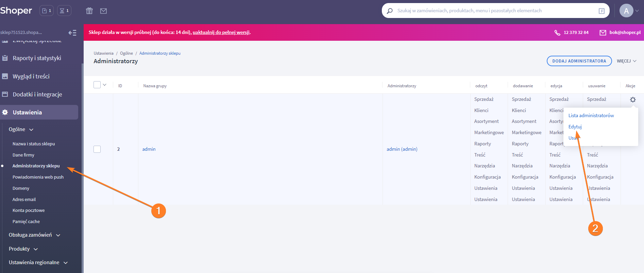Image resolution: width=644 pixels, height=273 pixels.
Task: Expand the Produkty section
Action: click(23, 249)
